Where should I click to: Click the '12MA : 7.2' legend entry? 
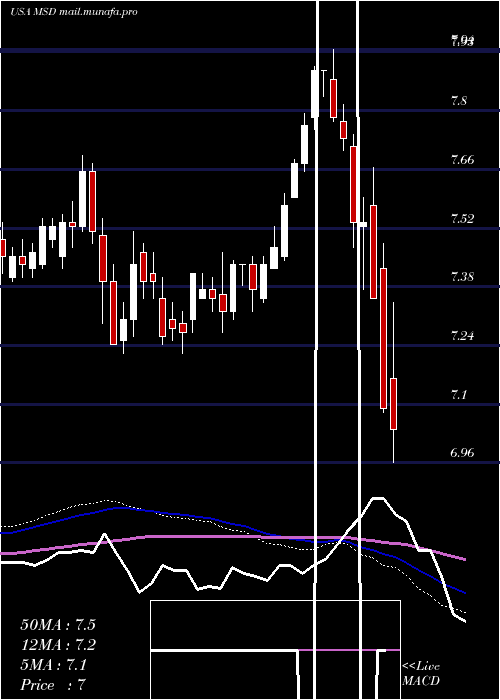[x=58, y=645]
